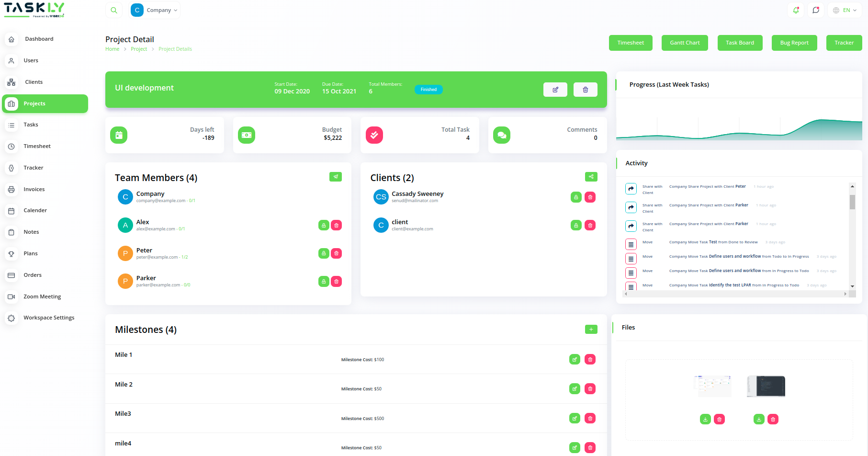Expand the Company workspace dropdown
Screen dimensions: 868x456
[155, 10]
